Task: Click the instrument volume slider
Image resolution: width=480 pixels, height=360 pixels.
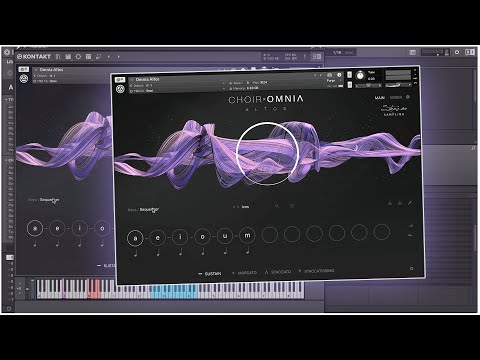Action: click(399, 85)
